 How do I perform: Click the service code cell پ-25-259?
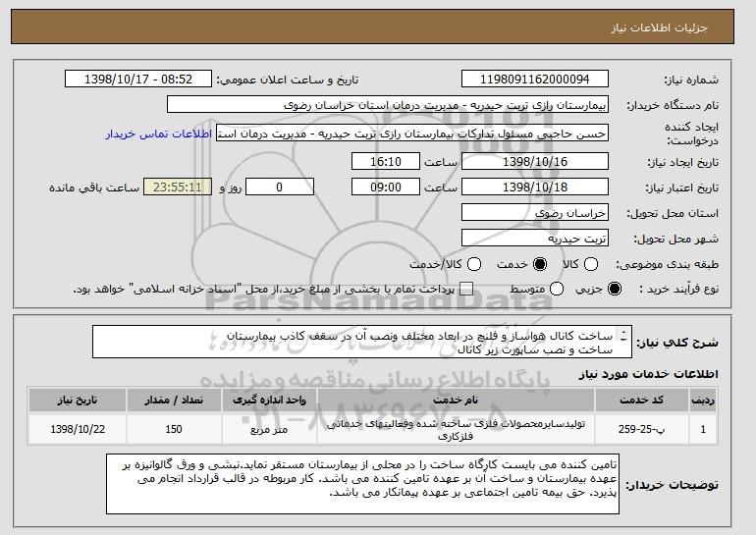pos(642,429)
